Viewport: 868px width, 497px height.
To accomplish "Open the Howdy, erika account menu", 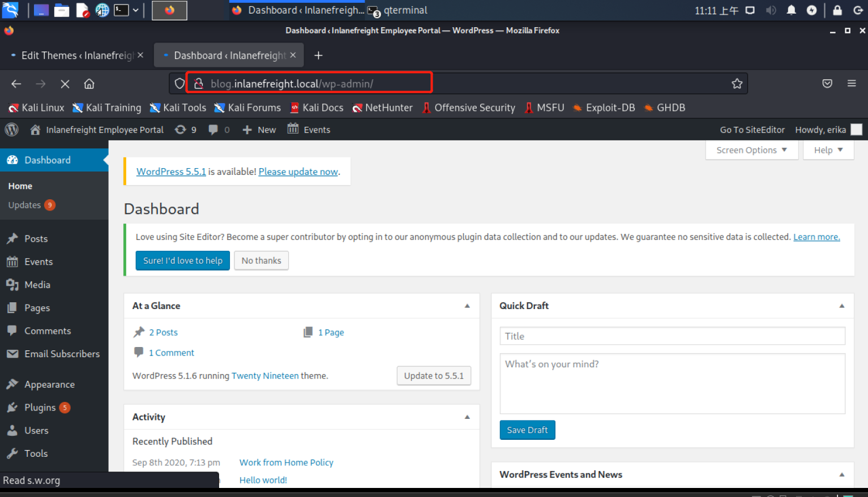I will (828, 130).
